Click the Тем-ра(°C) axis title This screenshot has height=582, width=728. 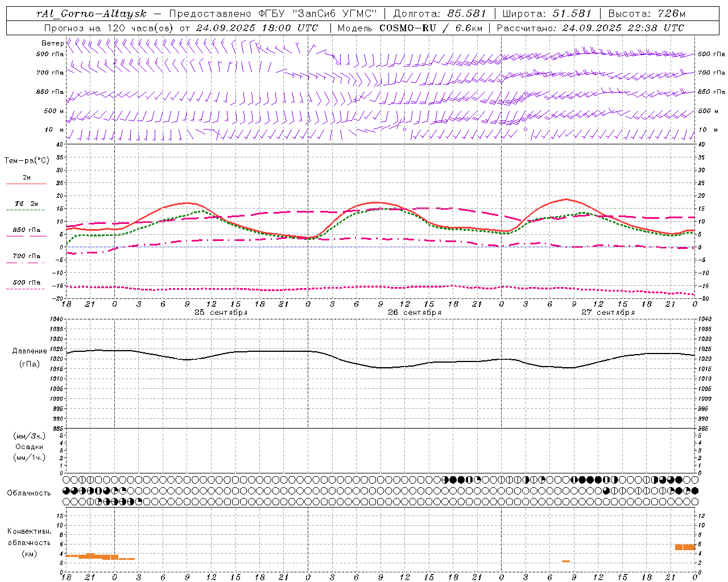click(27, 161)
